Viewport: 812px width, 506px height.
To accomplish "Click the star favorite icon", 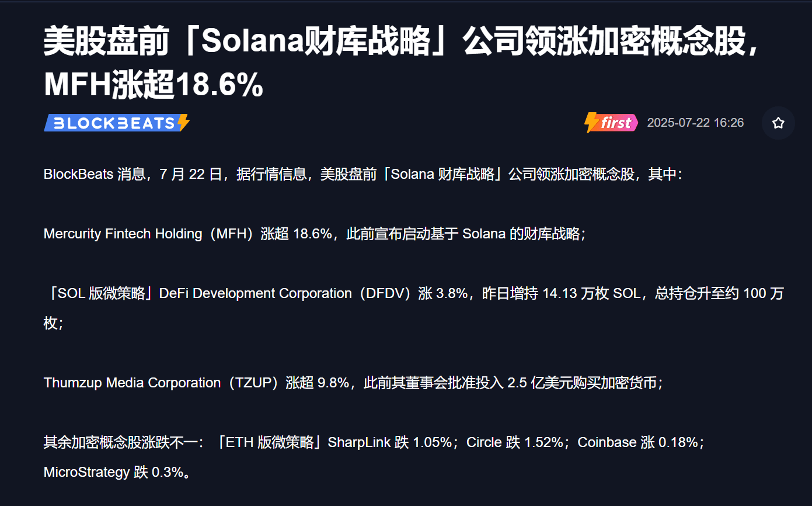I will pyautogui.click(x=778, y=123).
